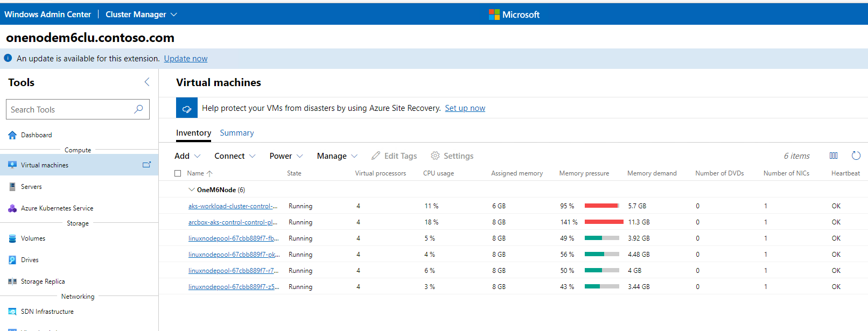This screenshot has width=868, height=331.
Task: Click the Dashboard home icon
Action: [x=12, y=135]
